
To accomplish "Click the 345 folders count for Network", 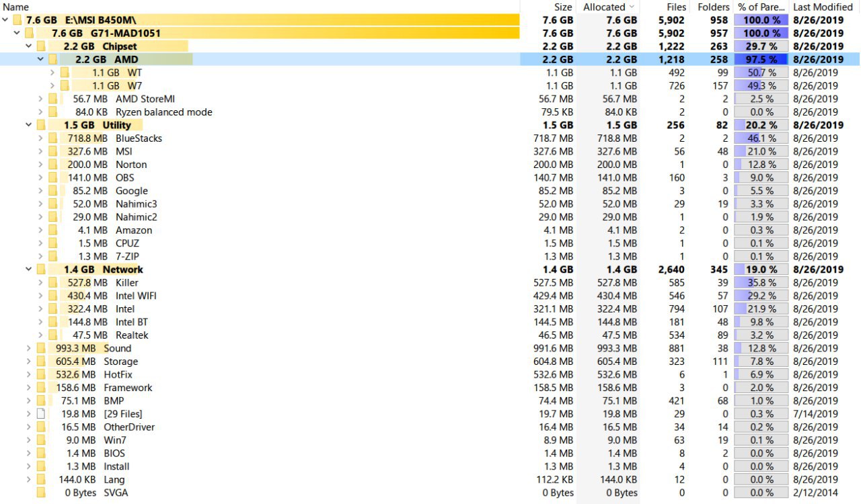I will (719, 269).
